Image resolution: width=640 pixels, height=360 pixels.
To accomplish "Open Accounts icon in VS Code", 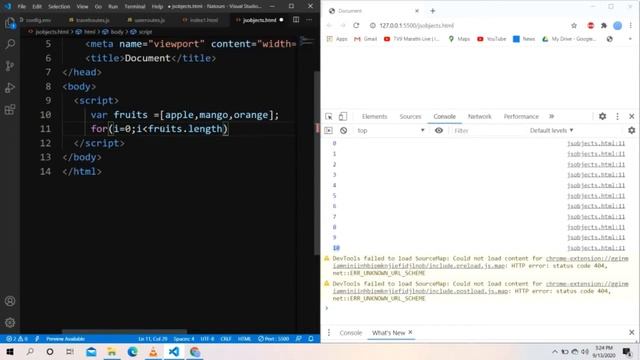I will (x=10, y=301).
